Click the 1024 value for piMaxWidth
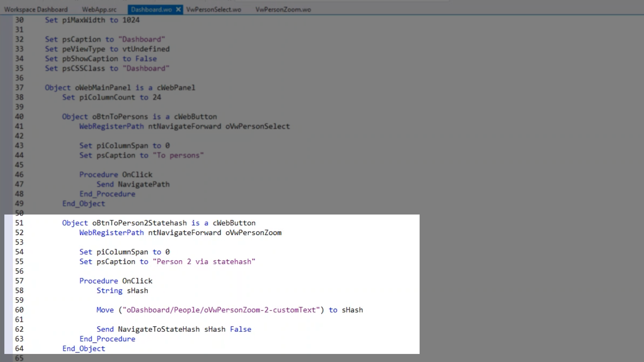644x362 pixels. coord(131,20)
